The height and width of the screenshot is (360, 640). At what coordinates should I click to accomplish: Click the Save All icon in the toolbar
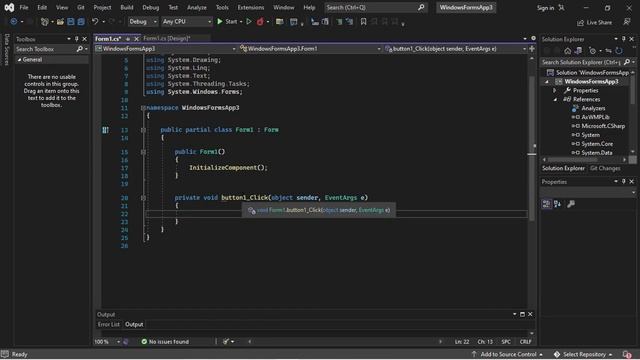click(x=81, y=22)
